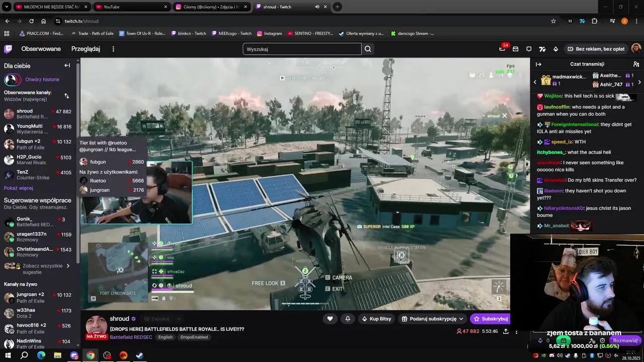
Task: Click the English tag
Action: pyautogui.click(x=165, y=337)
